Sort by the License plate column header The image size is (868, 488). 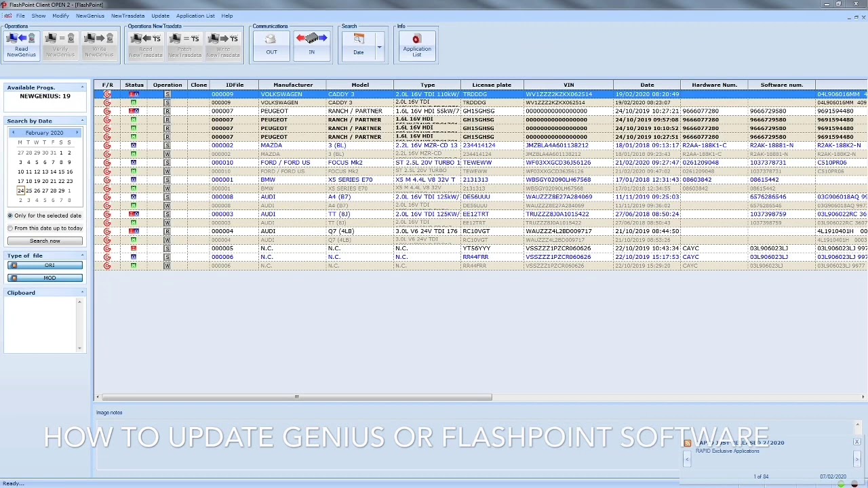coord(492,85)
